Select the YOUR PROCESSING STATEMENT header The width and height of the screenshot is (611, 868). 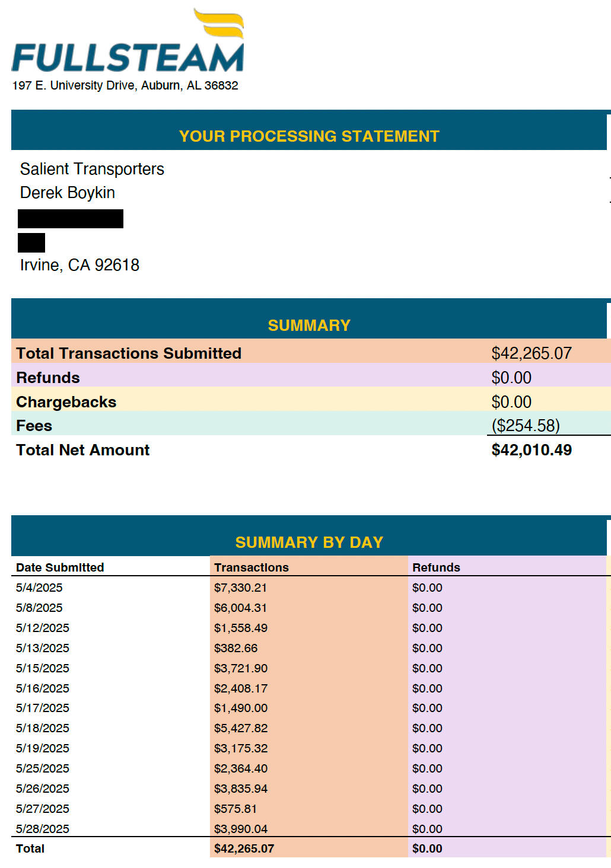[309, 136]
